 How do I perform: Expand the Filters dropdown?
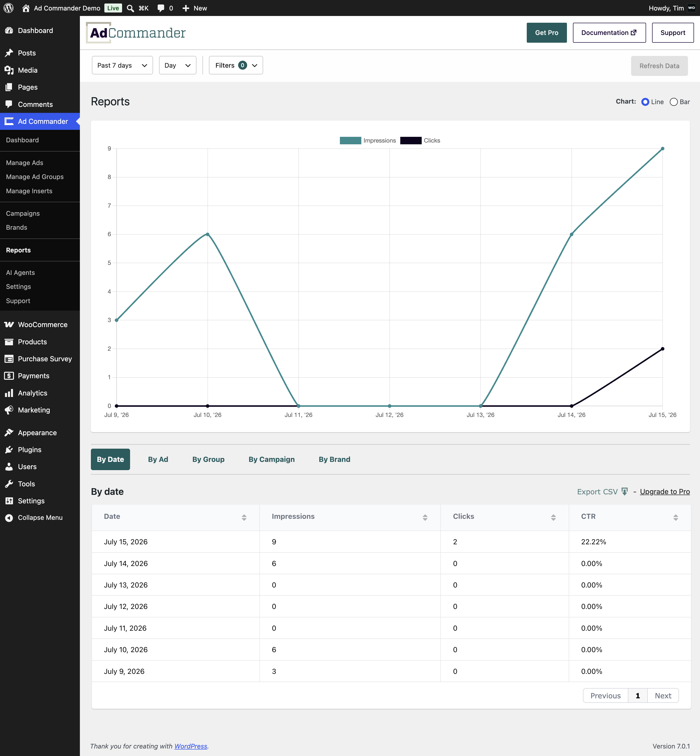[236, 65]
